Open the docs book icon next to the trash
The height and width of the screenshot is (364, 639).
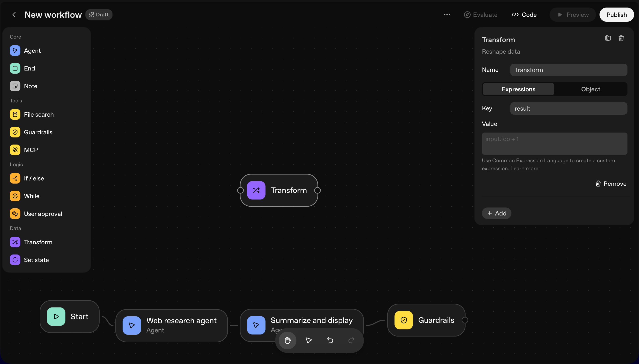point(608,38)
